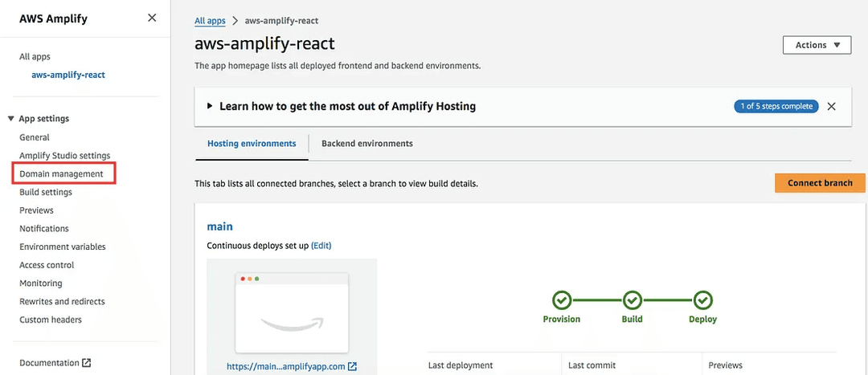Click the Deploy step label

click(x=702, y=320)
